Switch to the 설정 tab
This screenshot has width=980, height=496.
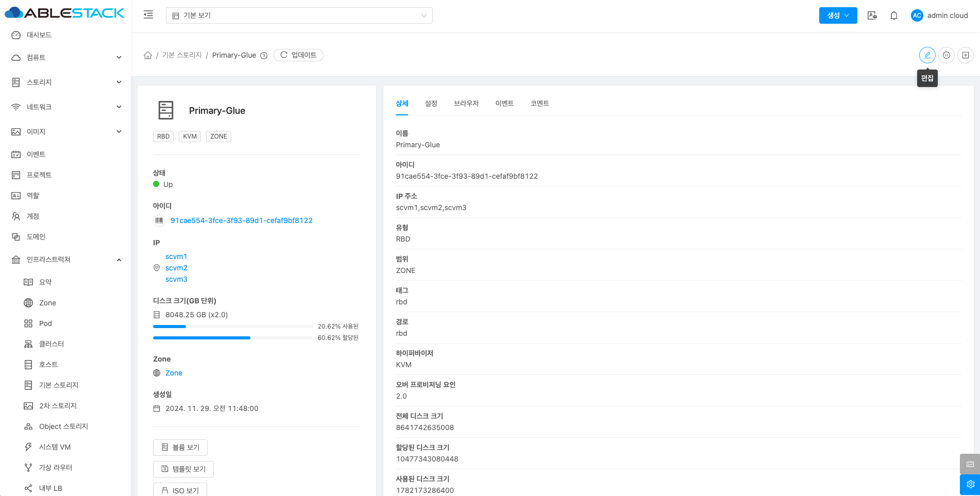[431, 104]
